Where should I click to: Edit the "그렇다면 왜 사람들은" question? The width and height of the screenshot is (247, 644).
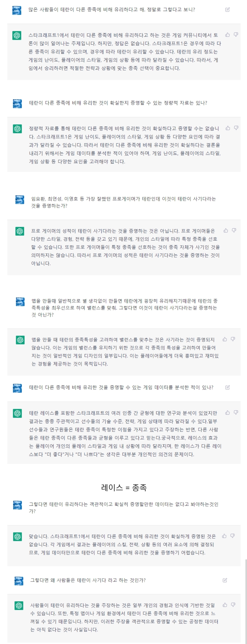click(x=225, y=580)
